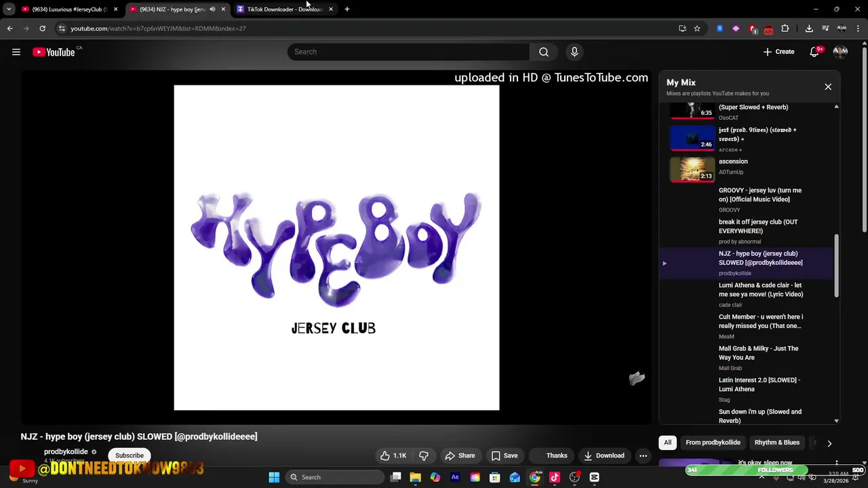Viewport: 868px width, 488px height.
Task: View site information icon in address bar
Action: (62, 28)
